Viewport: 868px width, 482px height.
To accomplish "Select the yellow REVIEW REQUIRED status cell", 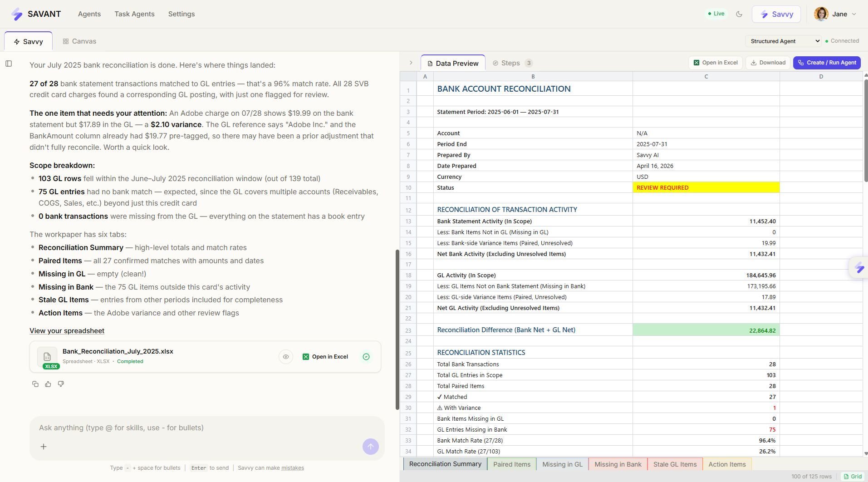I will [706, 187].
